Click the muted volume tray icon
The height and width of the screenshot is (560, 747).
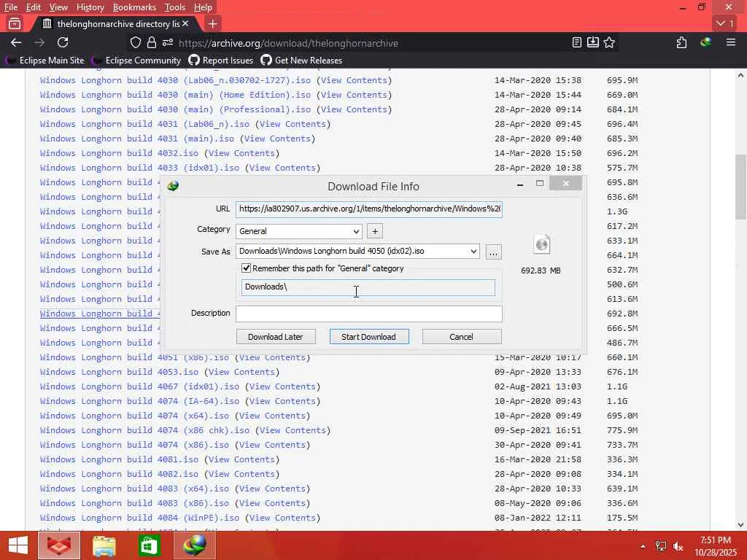tap(678, 546)
